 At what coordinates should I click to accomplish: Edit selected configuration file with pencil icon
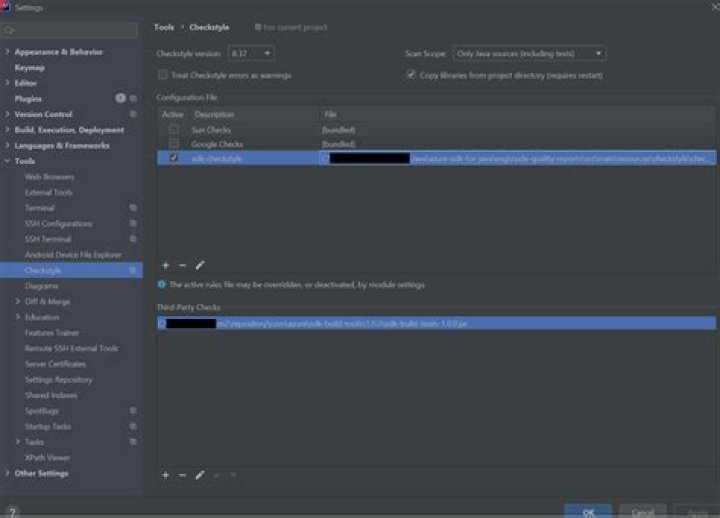coord(200,265)
